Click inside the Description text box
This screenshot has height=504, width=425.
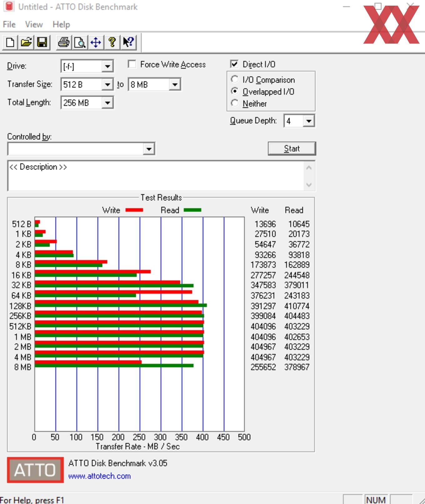(x=156, y=176)
